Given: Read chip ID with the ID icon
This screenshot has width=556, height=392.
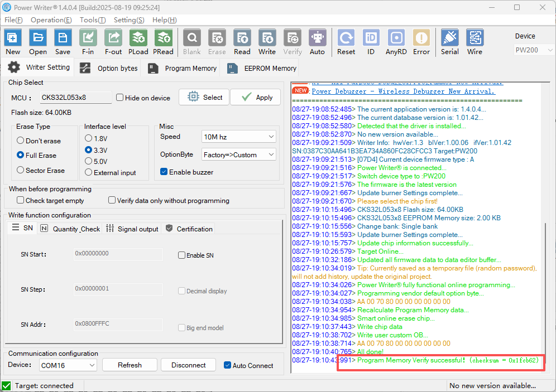Looking at the screenshot, I should (x=371, y=38).
